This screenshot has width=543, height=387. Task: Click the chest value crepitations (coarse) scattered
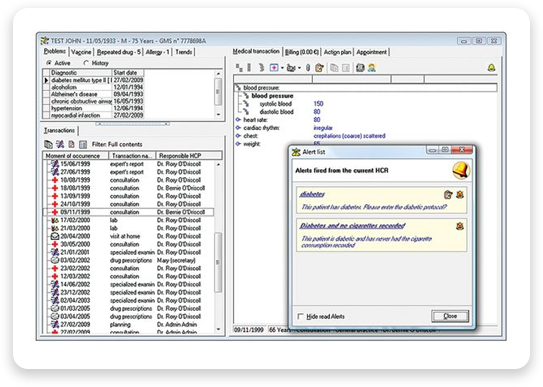349,136
